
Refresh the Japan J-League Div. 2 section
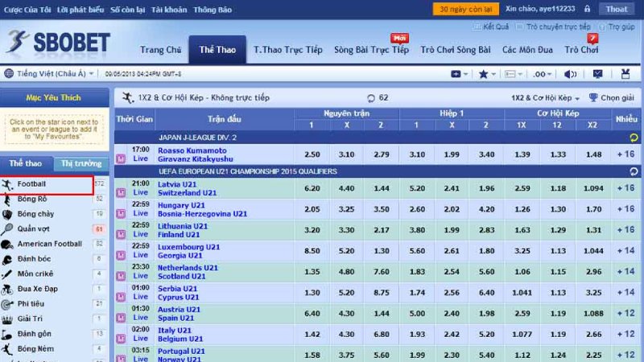(x=634, y=138)
